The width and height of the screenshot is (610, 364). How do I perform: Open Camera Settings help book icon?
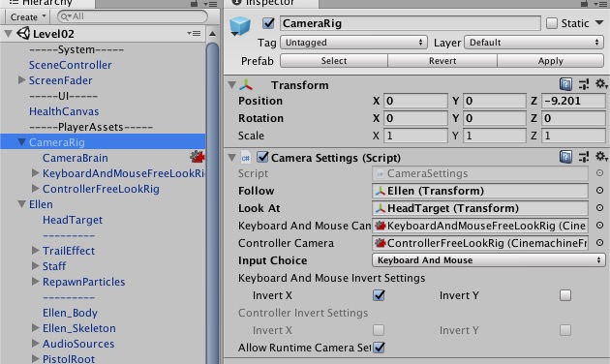coord(565,157)
